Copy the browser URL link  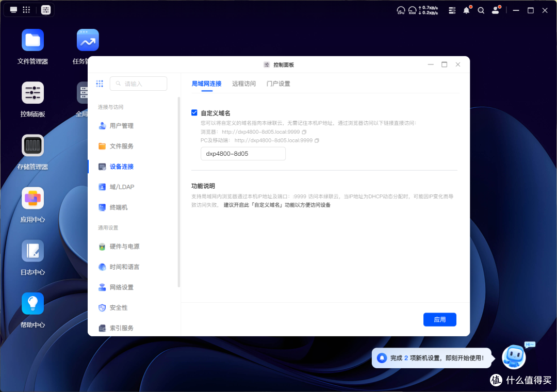point(304,132)
